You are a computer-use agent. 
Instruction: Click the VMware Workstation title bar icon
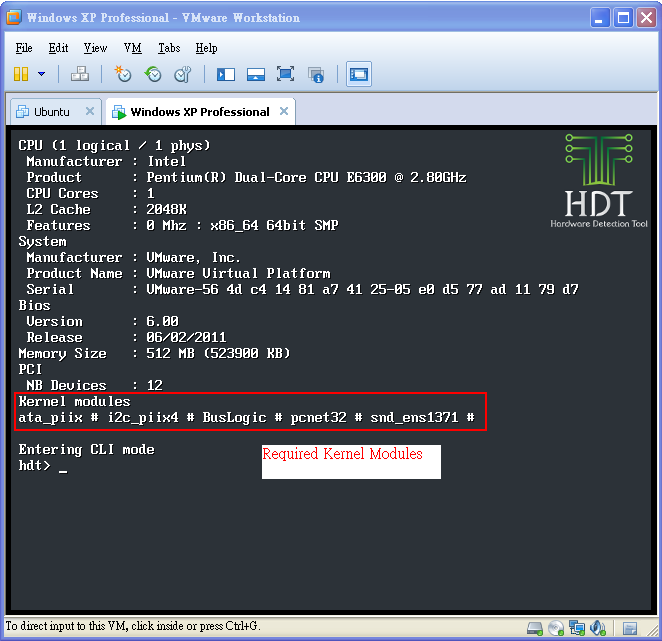coord(14,18)
